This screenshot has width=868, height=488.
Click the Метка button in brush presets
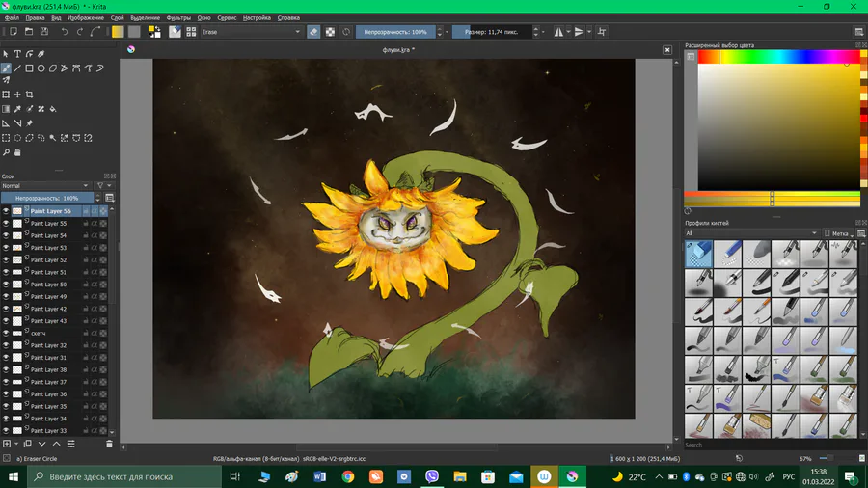(x=839, y=233)
